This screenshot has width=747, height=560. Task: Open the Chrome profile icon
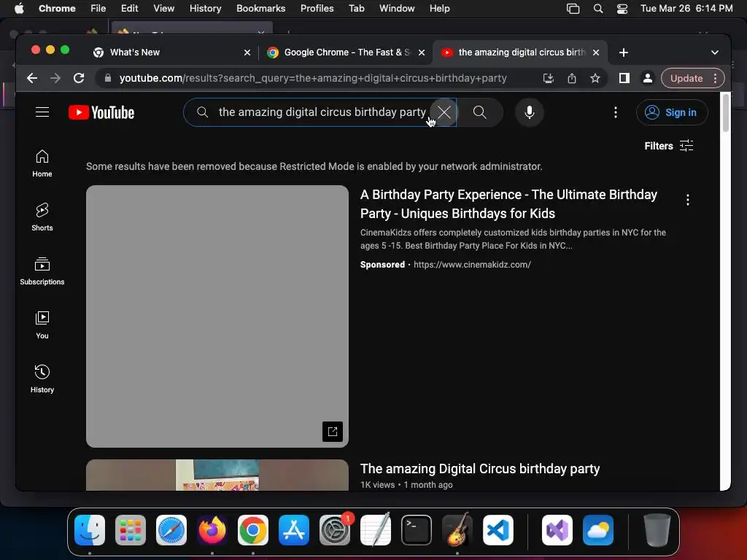(x=648, y=78)
